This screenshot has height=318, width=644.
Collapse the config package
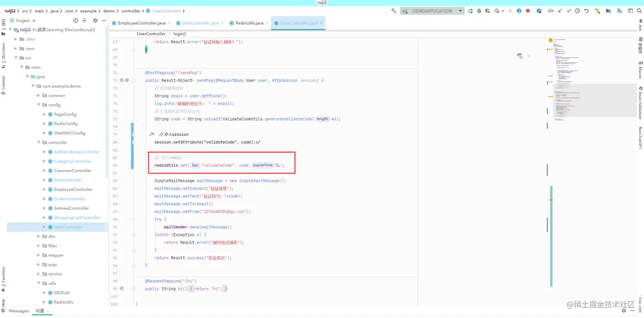(x=39, y=105)
